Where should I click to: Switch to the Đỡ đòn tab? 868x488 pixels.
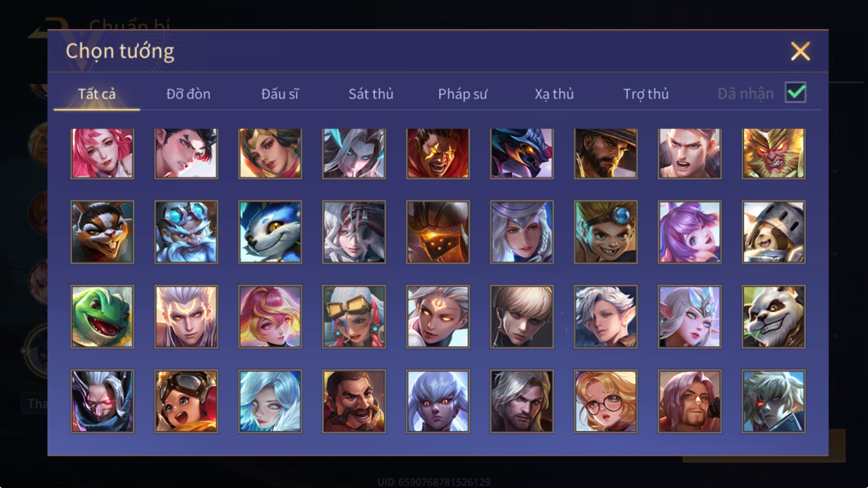pyautogui.click(x=188, y=94)
